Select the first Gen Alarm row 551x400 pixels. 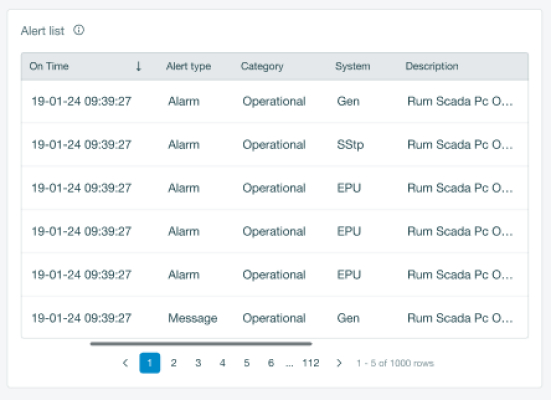(274, 101)
